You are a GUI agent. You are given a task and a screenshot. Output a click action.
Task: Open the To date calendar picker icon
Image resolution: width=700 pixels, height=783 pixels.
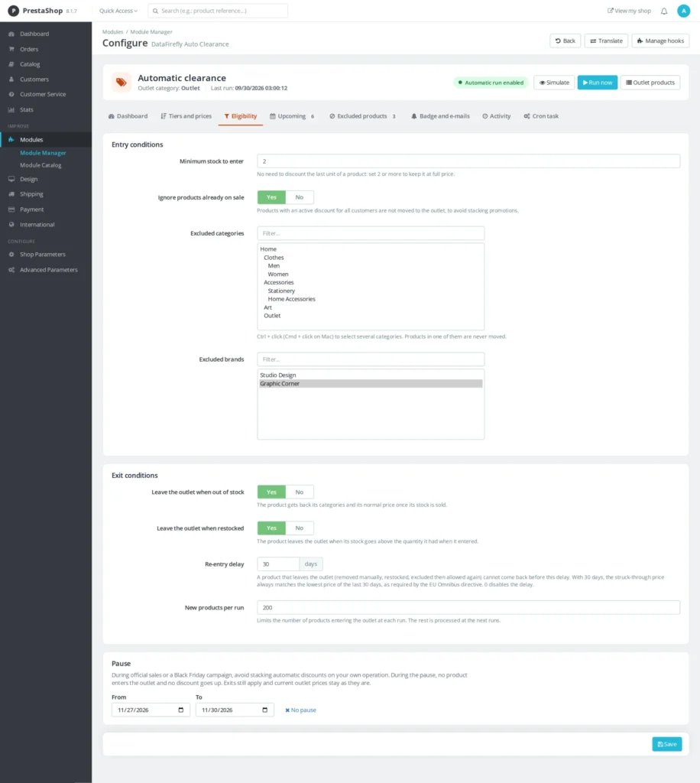point(265,710)
